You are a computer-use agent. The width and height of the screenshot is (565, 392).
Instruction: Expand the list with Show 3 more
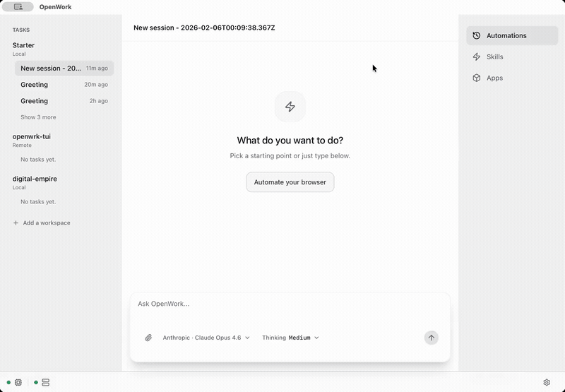(x=38, y=117)
